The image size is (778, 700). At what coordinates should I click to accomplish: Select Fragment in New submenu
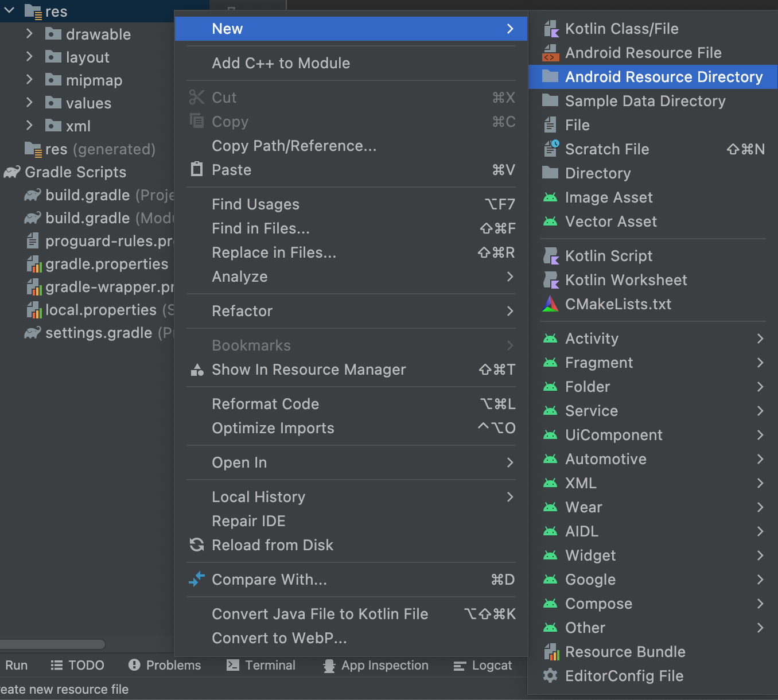(x=653, y=363)
